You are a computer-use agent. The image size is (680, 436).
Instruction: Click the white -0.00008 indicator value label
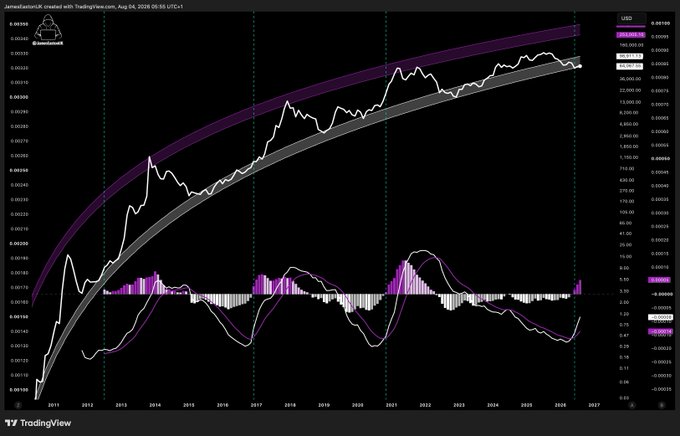point(660,318)
